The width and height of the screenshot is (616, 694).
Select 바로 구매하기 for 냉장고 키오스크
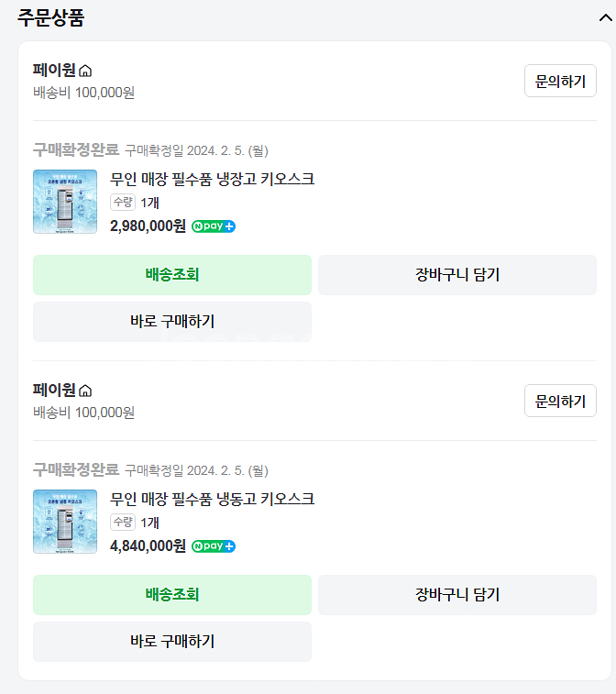pyautogui.click(x=172, y=321)
